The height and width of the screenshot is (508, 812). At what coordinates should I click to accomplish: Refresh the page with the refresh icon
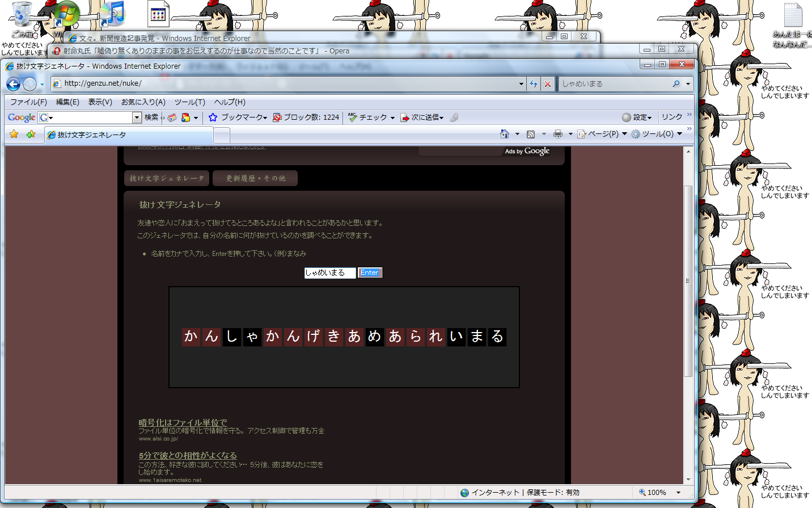(534, 84)
